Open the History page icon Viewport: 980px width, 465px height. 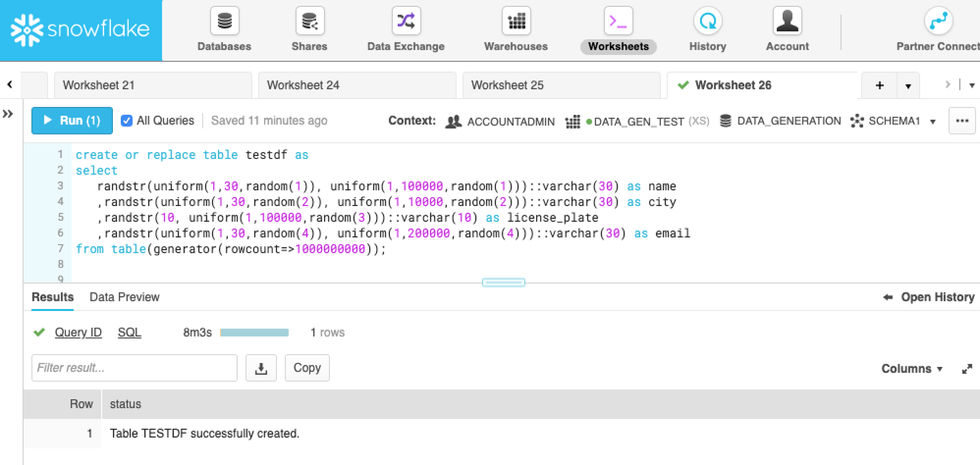pos(707,22)
